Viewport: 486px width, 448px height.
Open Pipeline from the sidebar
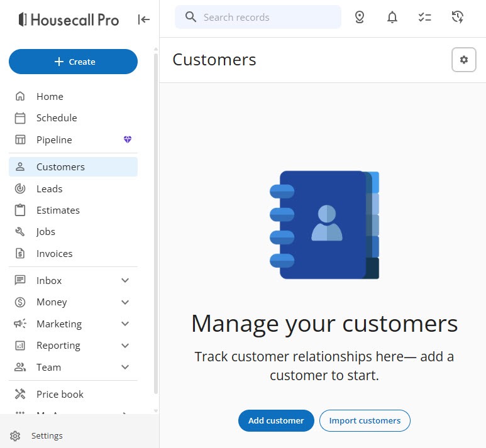73,139
